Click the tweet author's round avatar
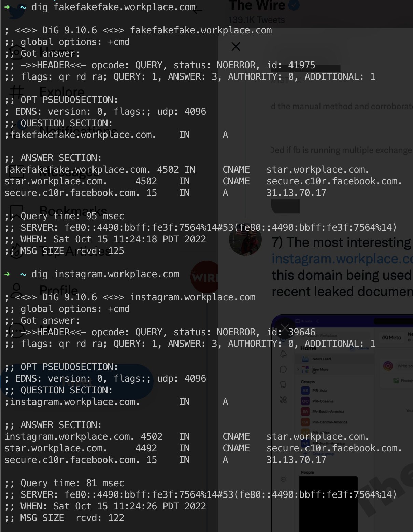This screenshot has height=532, width=413. [x=245, y=239]
